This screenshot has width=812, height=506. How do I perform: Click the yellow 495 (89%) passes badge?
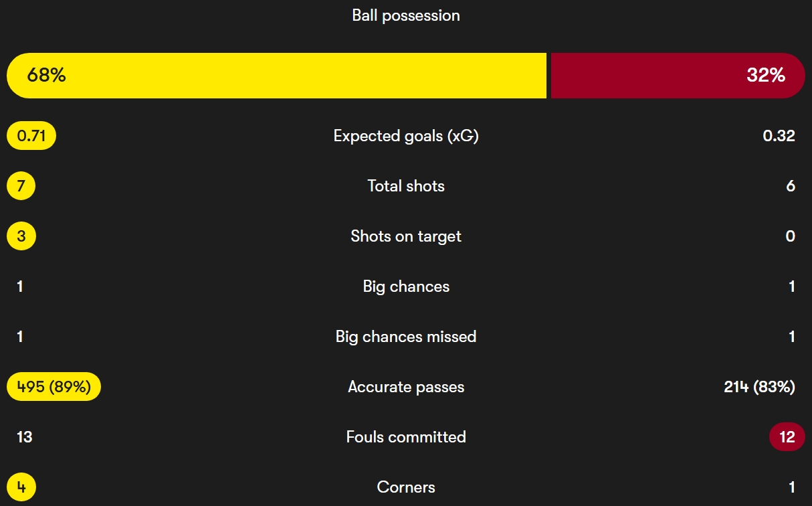click(x=54, y=387)
